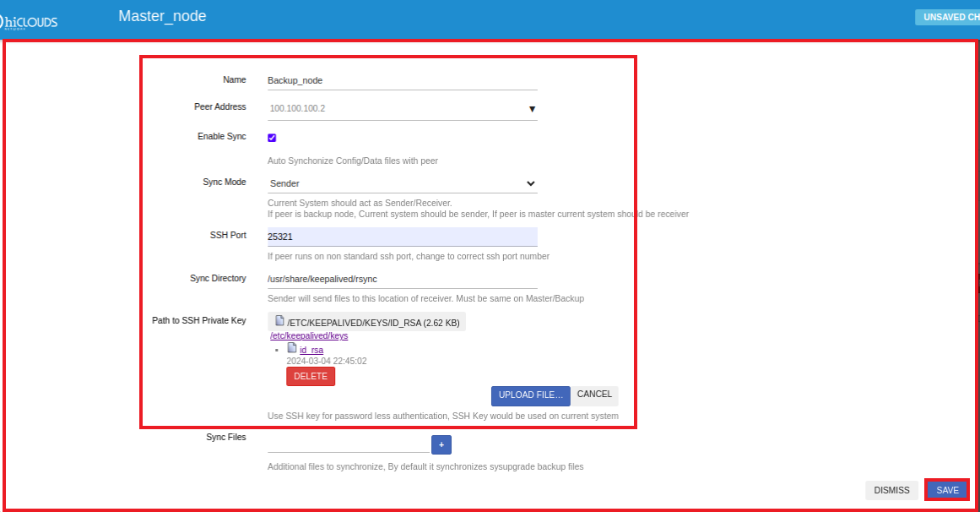This screenshot has width=980, height=512.
Task: Click the SSH Port label
Action: 228,236
